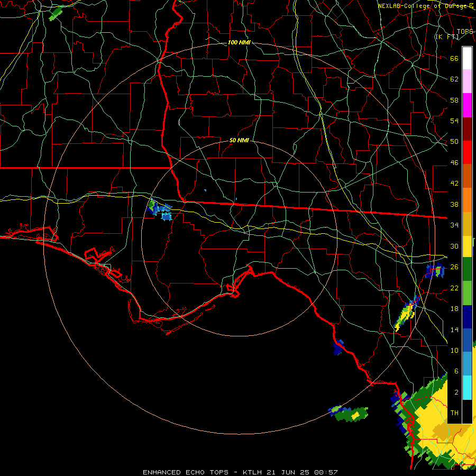
Task: Click the '50 NMI' range ring label
Action: coord(239,140)
